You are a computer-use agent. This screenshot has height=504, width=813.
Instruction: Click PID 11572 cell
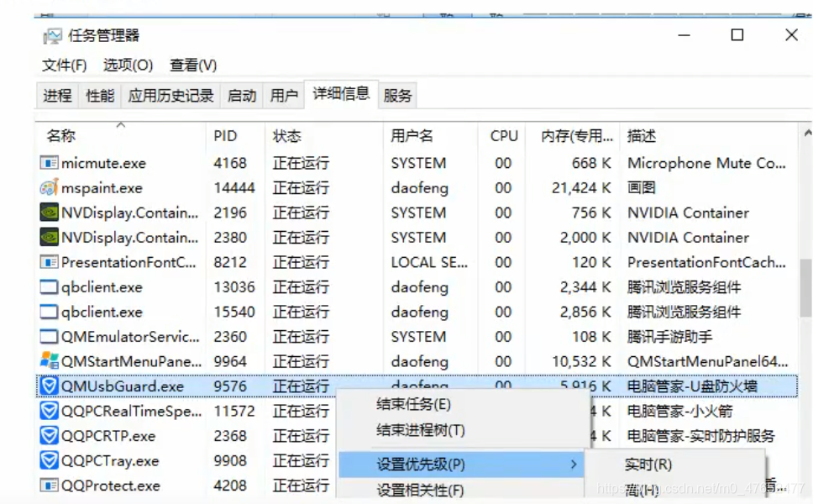(234, 411)
